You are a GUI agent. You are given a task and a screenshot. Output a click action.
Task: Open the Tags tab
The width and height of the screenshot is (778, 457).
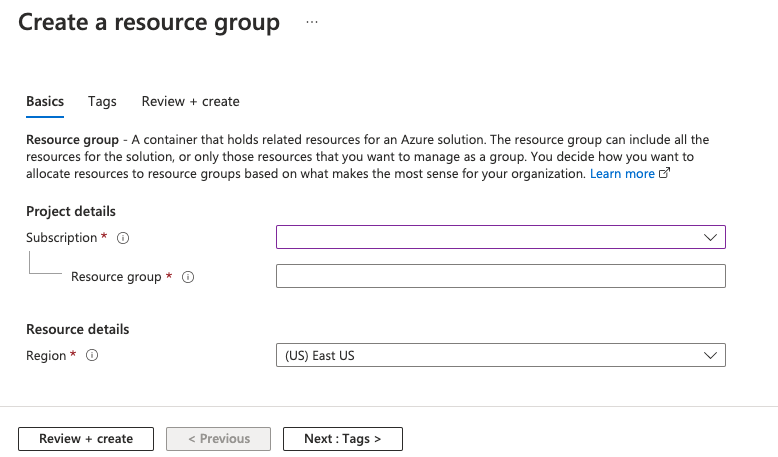click(102, 101)
